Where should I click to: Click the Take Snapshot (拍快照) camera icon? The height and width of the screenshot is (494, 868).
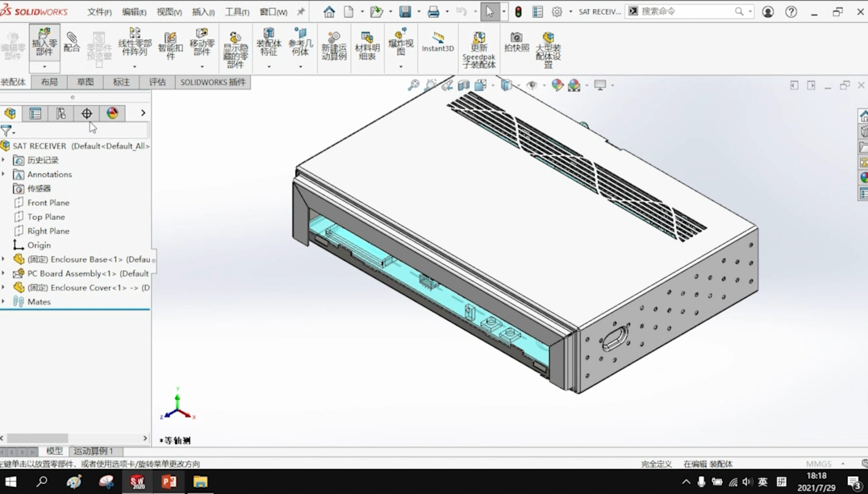(x=517, y=42)
